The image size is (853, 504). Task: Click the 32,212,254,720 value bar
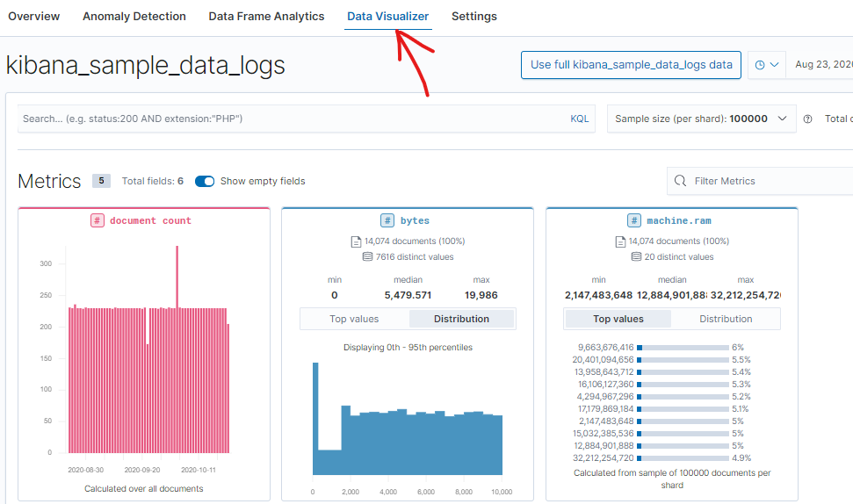683,458
